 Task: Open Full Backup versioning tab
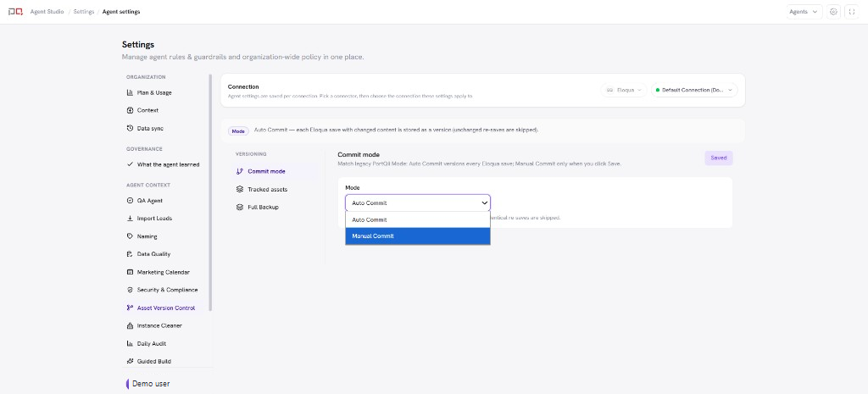pyautogui.click(x=275, y=207)
